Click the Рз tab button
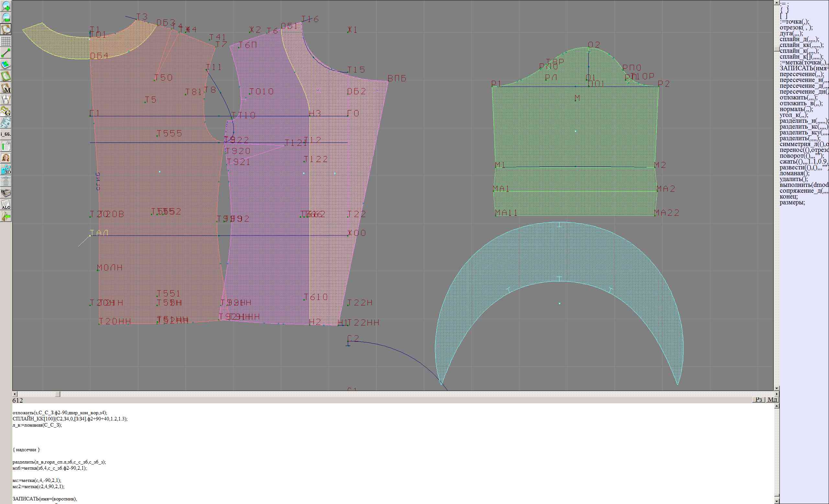This screenshot has height=504, width=829. [759, 399]
